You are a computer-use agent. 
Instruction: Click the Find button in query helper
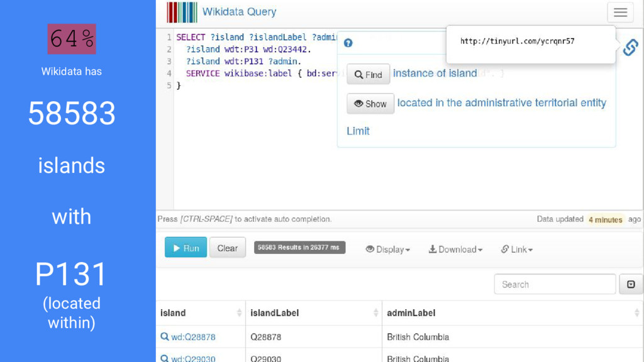pyautogui.click(x=369, y=74)
